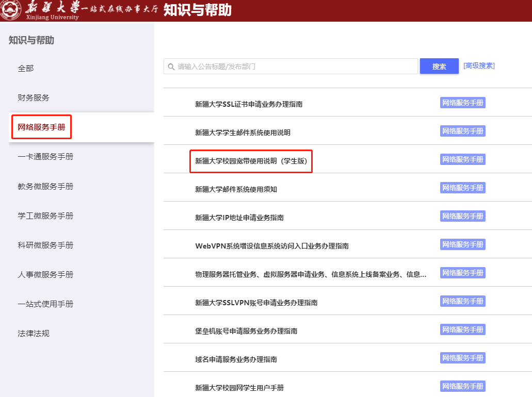Click 网络服务手册 tag on WebVPN row
Screen dimensions: 532x397
click(x=463, y=244)
